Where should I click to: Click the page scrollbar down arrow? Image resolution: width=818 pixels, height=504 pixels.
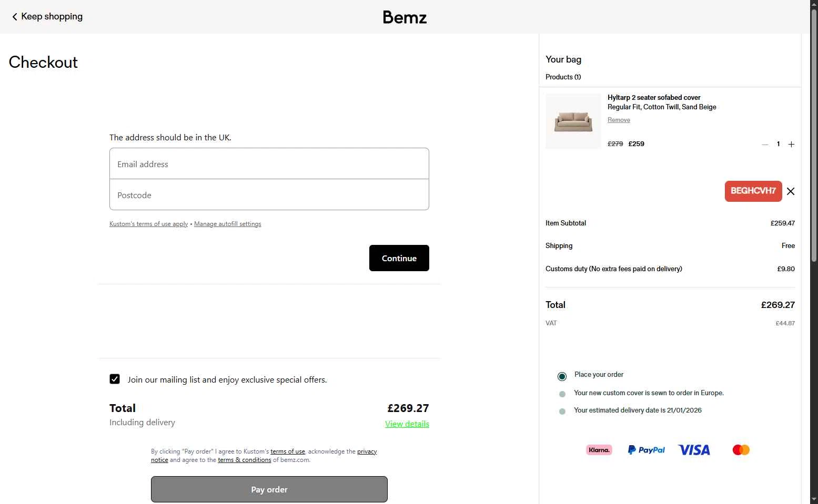(x=814, y=499)
